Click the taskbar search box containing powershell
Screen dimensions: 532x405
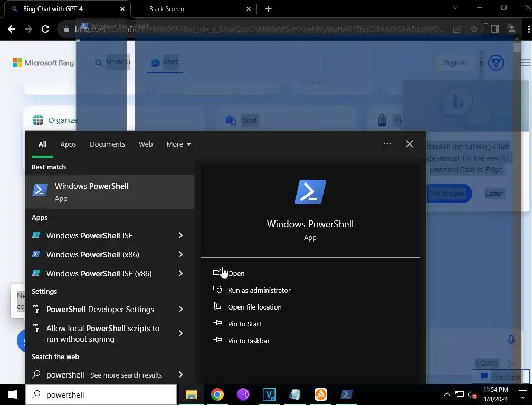point(101,394)
